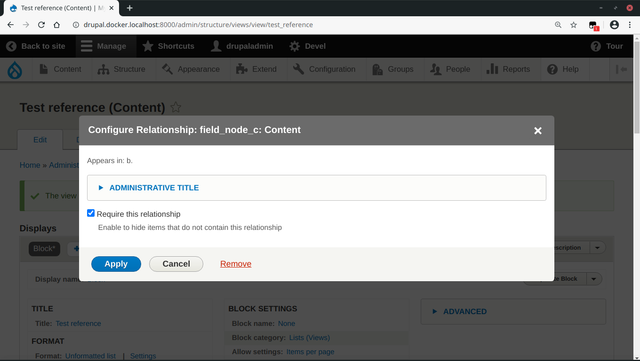Open the Devel toolbar item
This screenshot has width=640, height=361.
click(x=307, y=46)
